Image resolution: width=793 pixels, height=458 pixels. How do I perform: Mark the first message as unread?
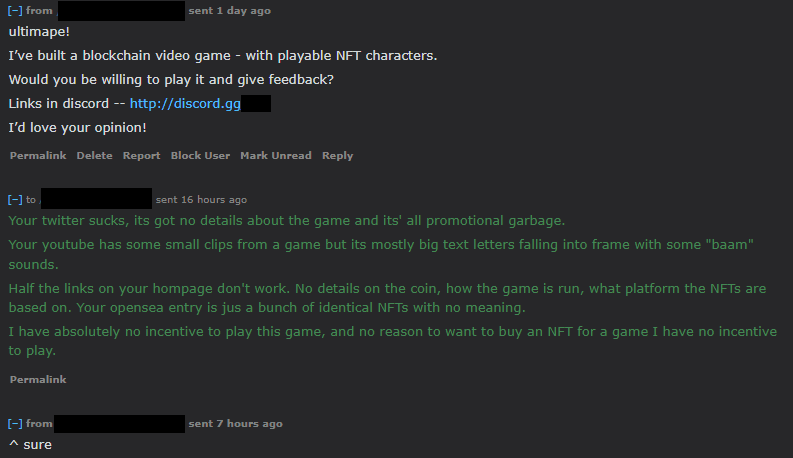(276, 156)
